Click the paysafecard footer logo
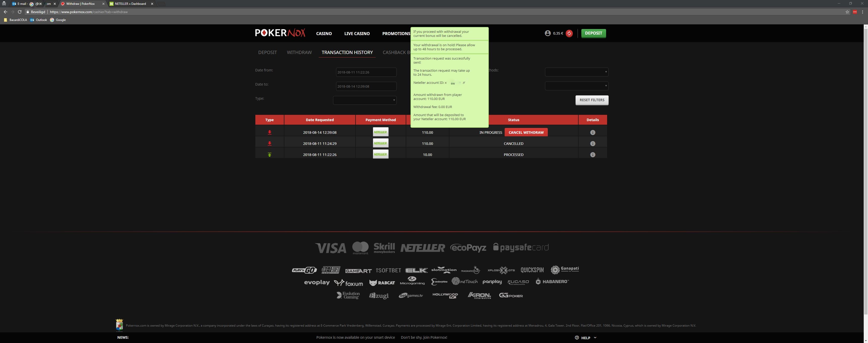 (x=521, y=247)
